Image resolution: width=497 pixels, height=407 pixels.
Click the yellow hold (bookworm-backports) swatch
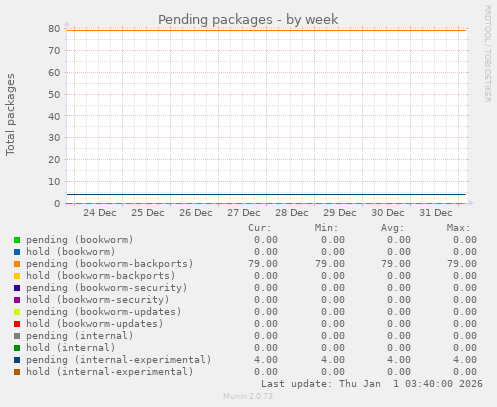click(x=17, y=276)
